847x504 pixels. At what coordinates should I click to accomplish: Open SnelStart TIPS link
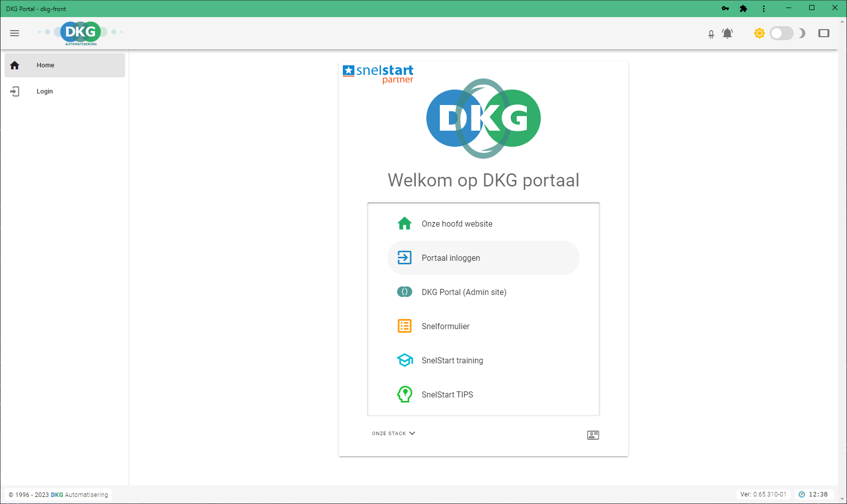484,394
